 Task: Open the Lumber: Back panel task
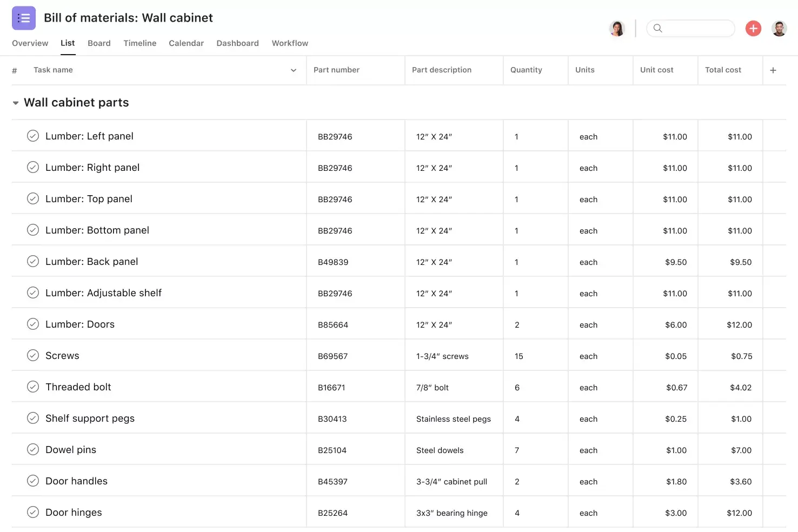[x=92, y=261]
